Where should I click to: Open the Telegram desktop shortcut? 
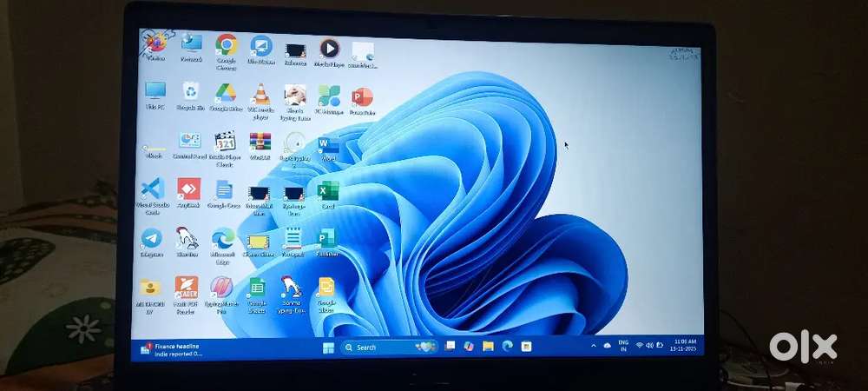(151, 242)
